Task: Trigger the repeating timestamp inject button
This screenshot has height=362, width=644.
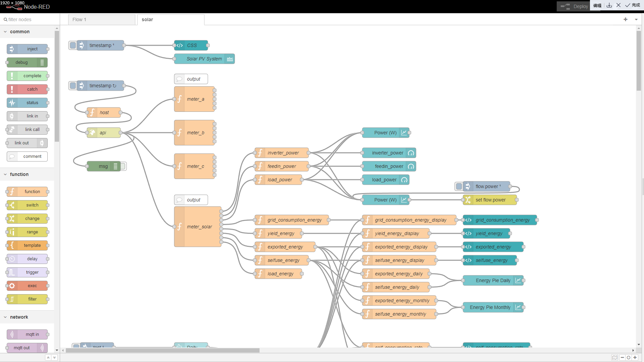Action: [73, 86]
